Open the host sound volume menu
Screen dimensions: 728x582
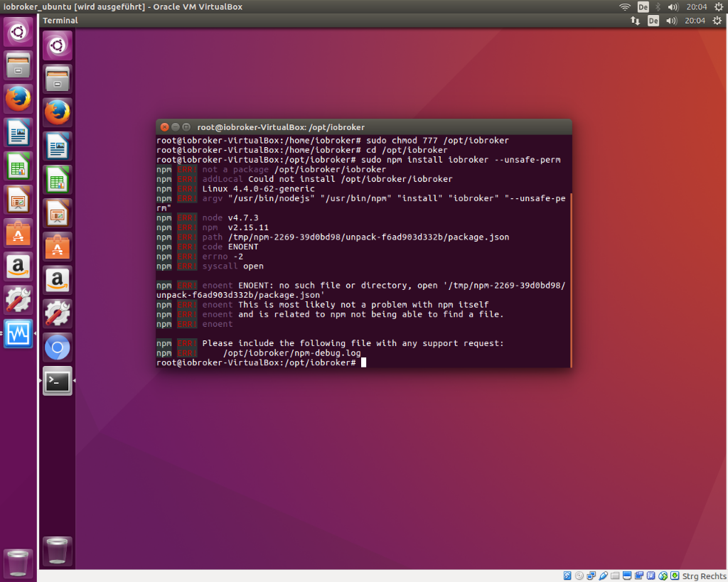point(673,7)
